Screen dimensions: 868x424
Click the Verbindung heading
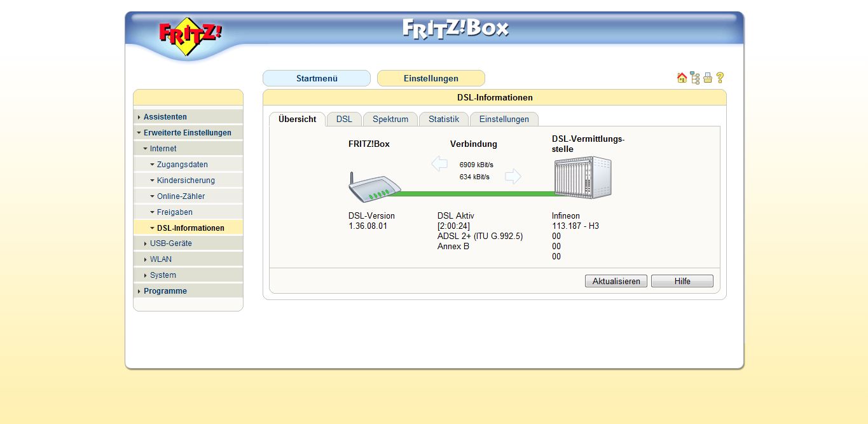(474, 144)
